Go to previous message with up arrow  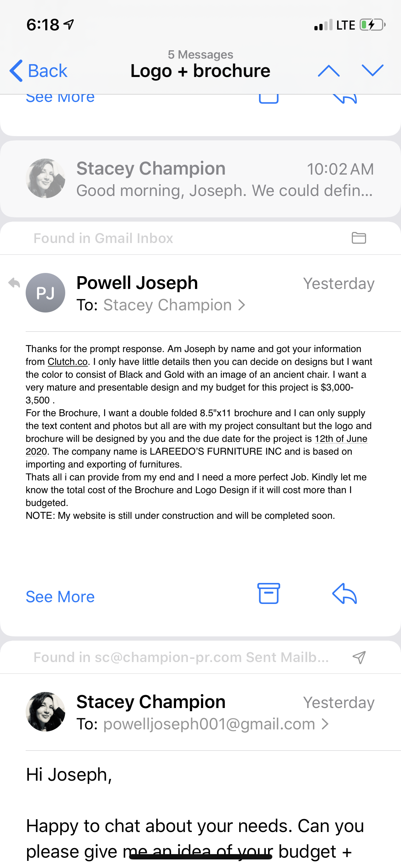pos(329,71)
